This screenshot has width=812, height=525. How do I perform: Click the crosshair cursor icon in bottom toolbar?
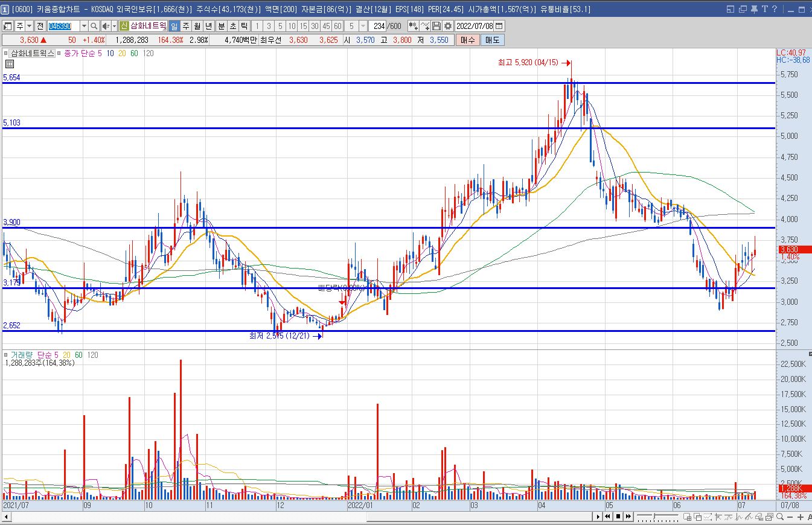718,517
